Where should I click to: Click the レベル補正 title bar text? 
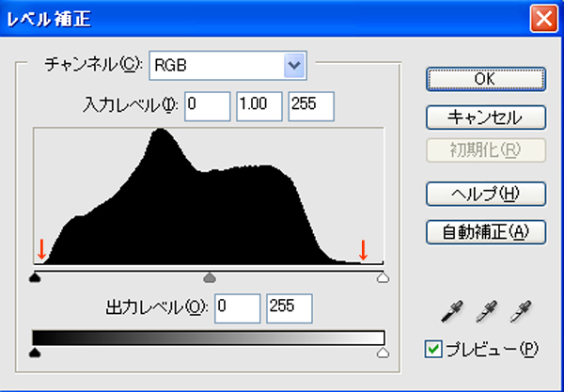pyautogui.click(x=49, y=20)
